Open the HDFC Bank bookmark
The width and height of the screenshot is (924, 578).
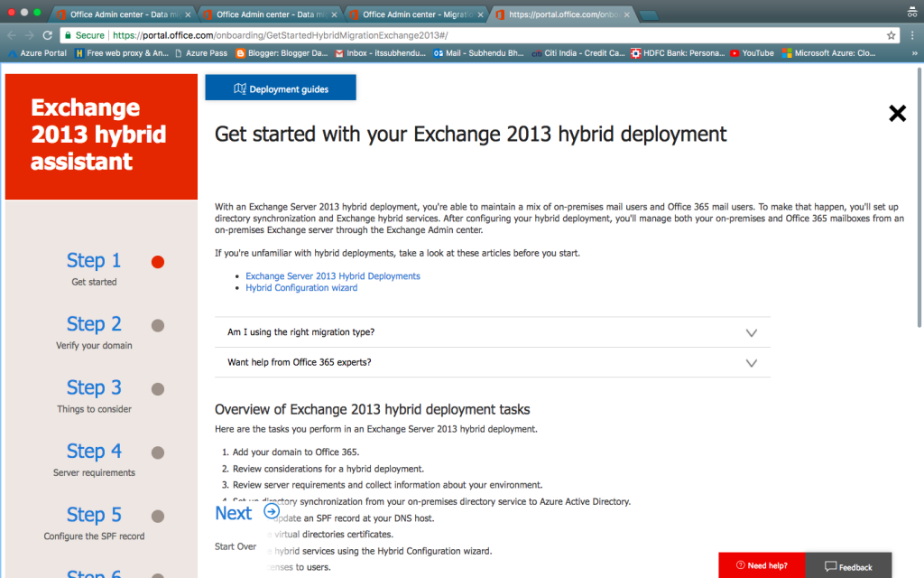[x=678, y=53]
